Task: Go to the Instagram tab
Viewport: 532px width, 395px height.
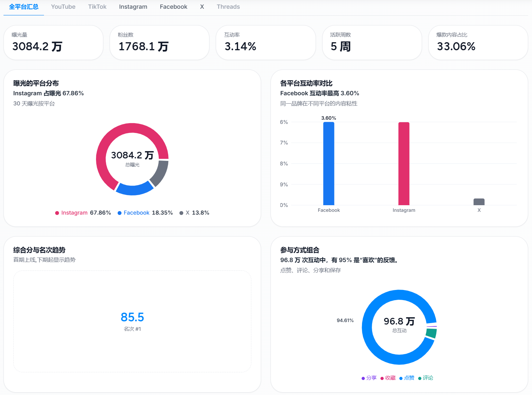Action: pos(133,7)
